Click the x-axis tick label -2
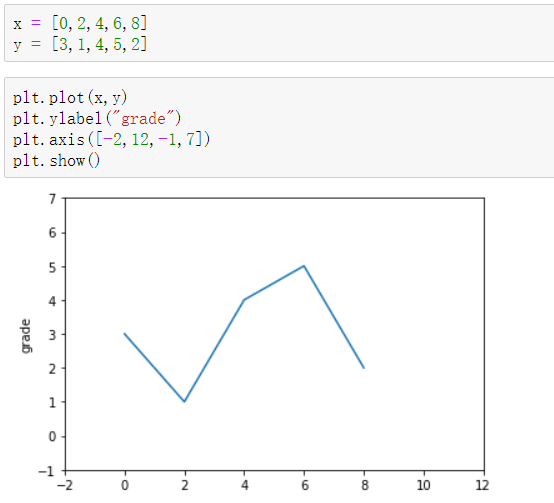This screenshot has height=503, width=554. tap(65, 486)
